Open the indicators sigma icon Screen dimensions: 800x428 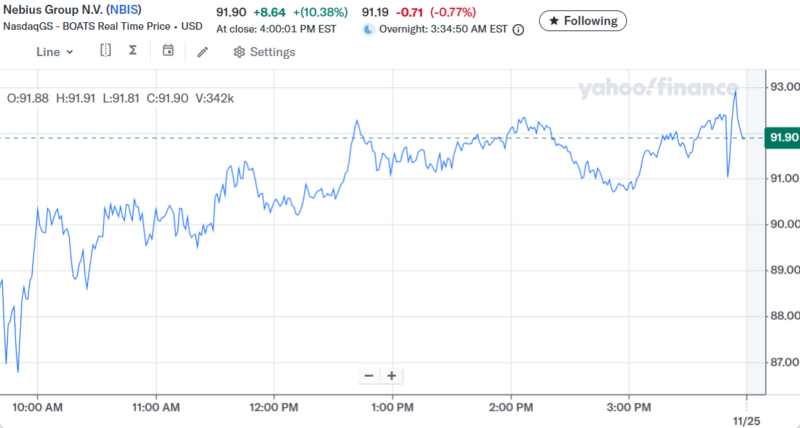132,51
